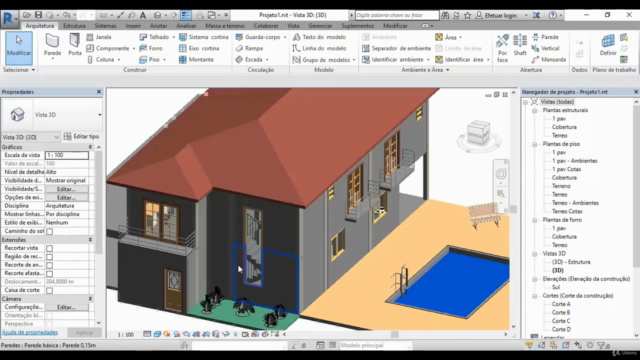Choose the Componente tool
Image resolution: width=640 pixels, height=360 pixels.
click(108, 48)
